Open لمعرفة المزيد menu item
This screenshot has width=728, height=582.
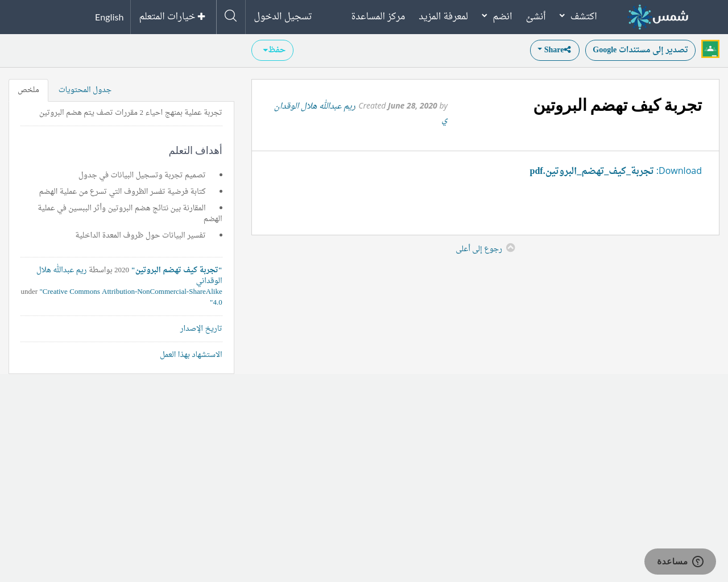point(444,16)
